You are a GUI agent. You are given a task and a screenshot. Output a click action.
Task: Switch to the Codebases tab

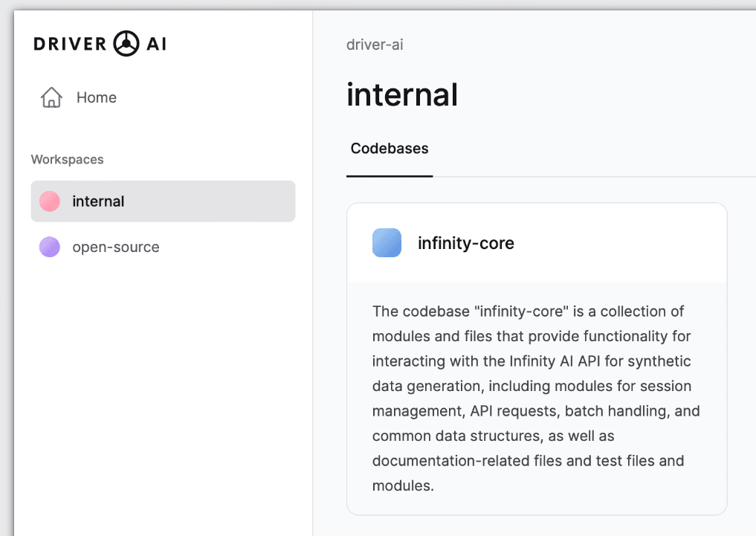point(389,149)
